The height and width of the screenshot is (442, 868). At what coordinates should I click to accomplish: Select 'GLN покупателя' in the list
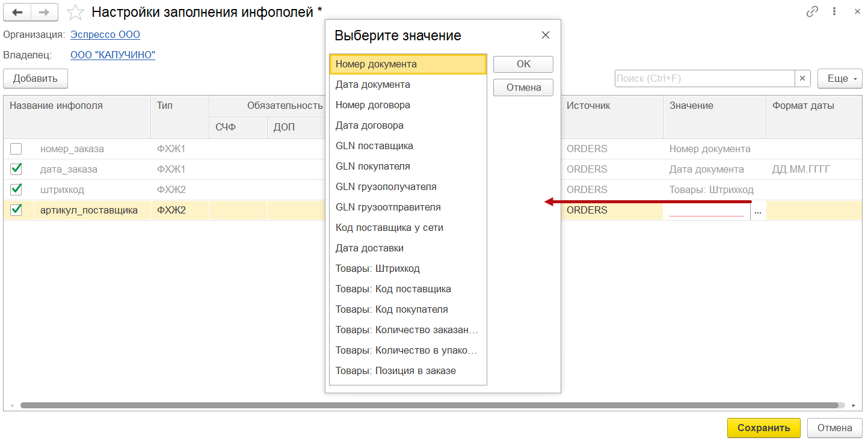tap(408, 166)
